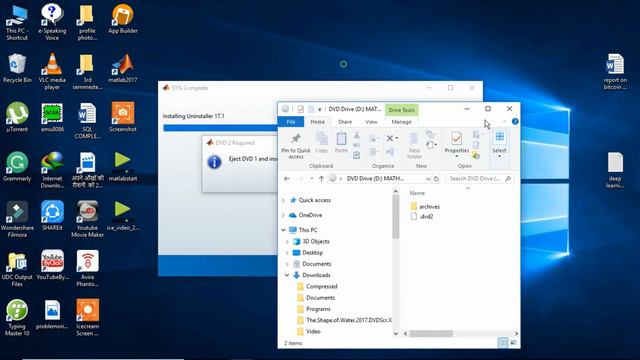
Task: Select the deep learning file on desktop
Action: [615, 170]
